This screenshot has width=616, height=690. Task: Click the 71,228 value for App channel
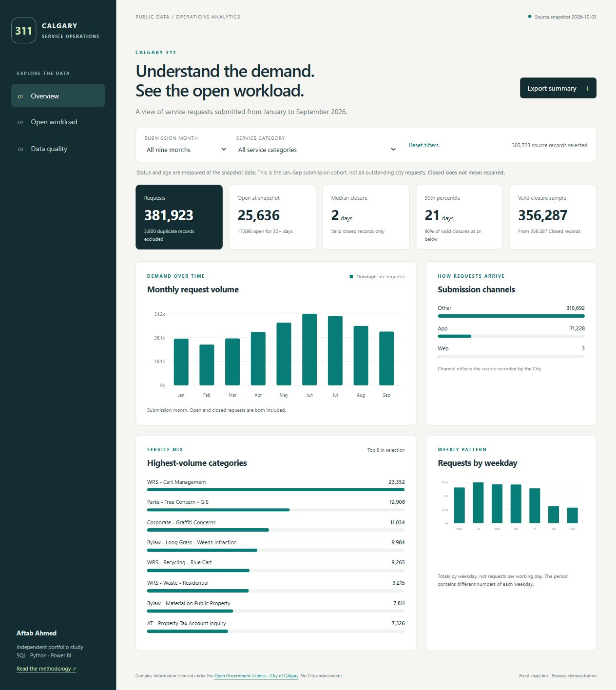(577, 328)
